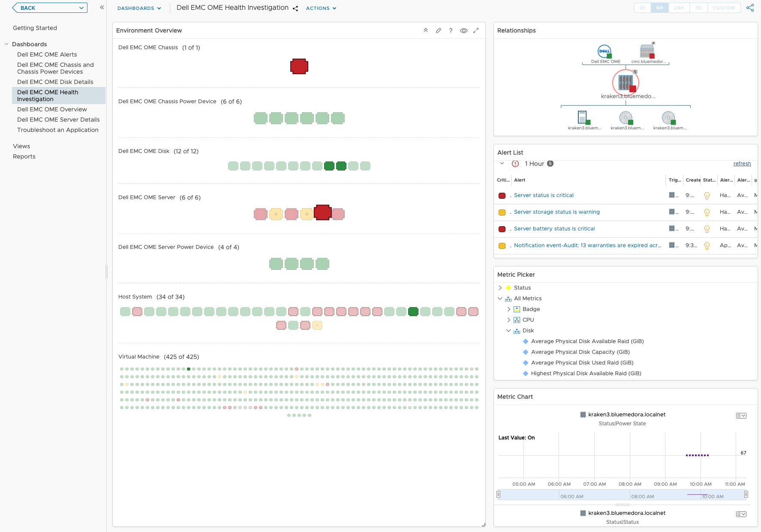The height and width of the screenshot is (532, 761).
Task: Sort alerts by the Alert column header
Action: point(520,180)
